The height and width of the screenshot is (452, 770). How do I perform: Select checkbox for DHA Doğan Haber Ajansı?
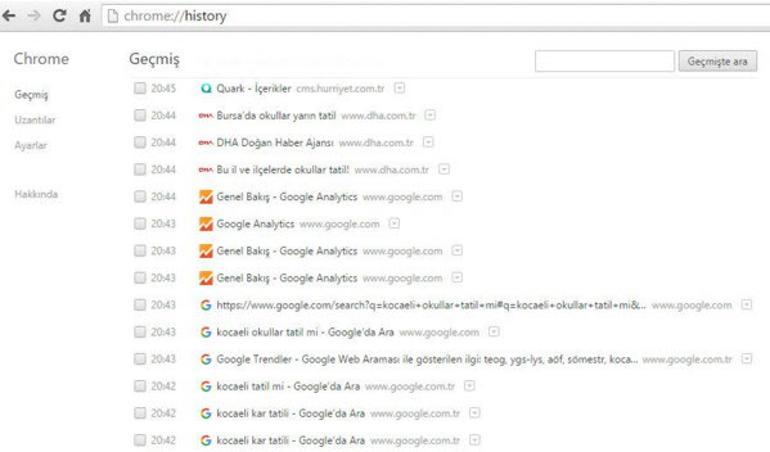coord(139,142)
